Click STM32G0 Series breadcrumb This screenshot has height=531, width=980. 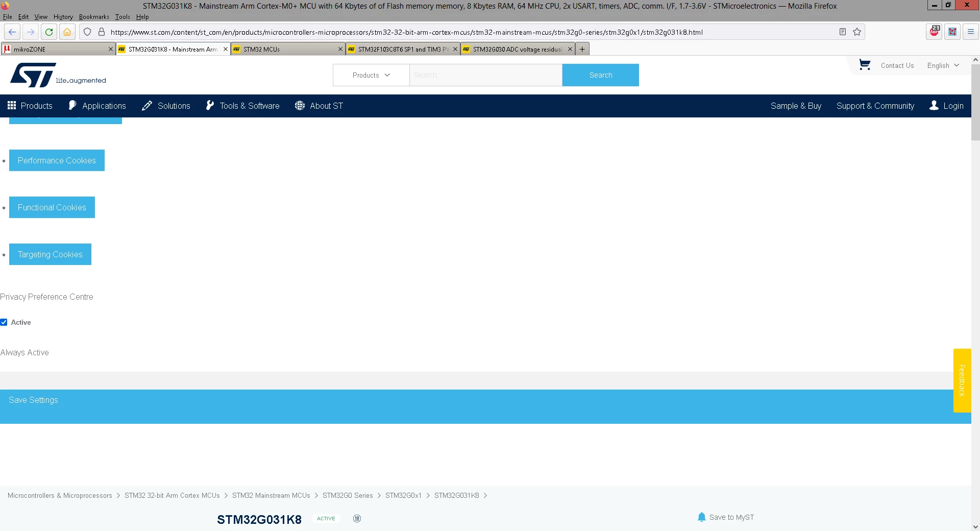[x=348, y=495]
